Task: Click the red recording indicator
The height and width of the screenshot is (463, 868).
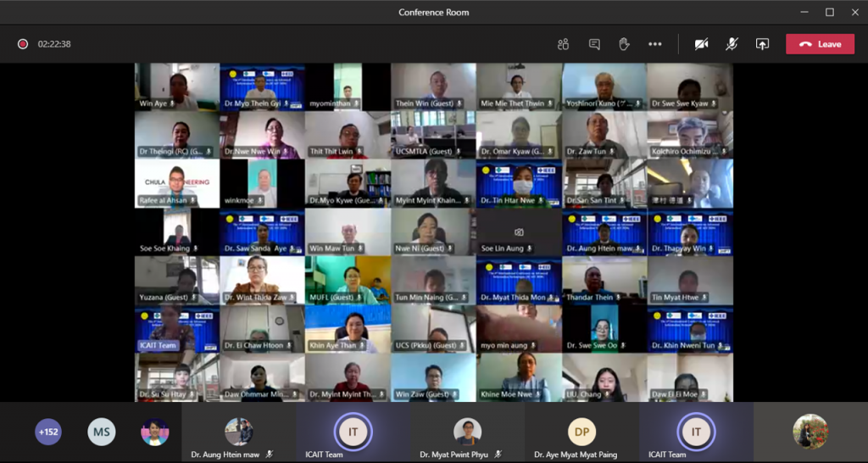Action: click(23, 44)
